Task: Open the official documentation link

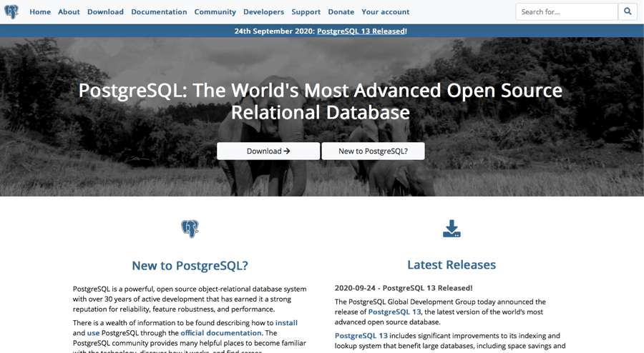Action: (x=221, y=333)
